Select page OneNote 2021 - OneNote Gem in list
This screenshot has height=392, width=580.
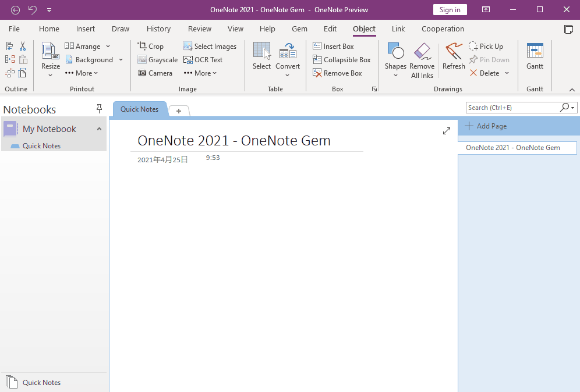pyautogui.click(x=517, y=148)
